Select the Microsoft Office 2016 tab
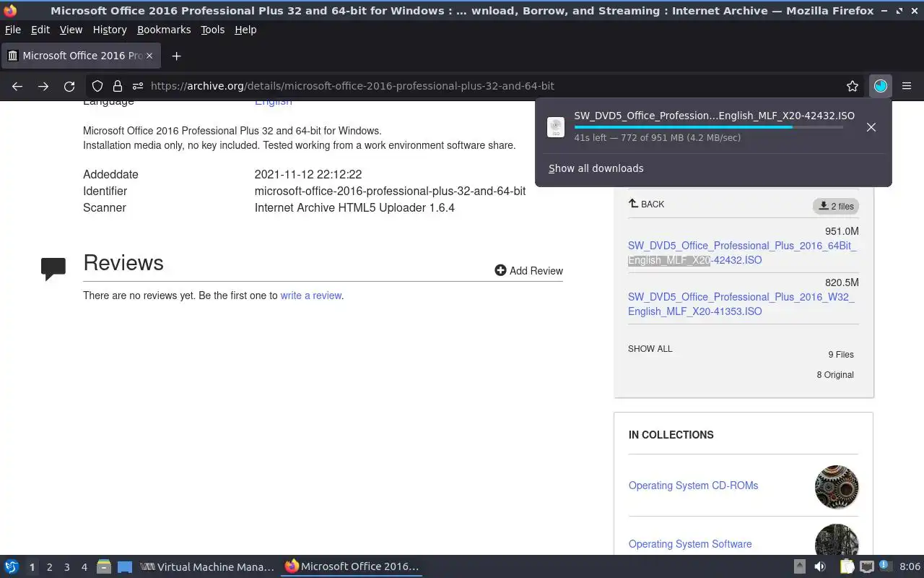The width and height of the screenshot is (924, 578). pos(80,56)
